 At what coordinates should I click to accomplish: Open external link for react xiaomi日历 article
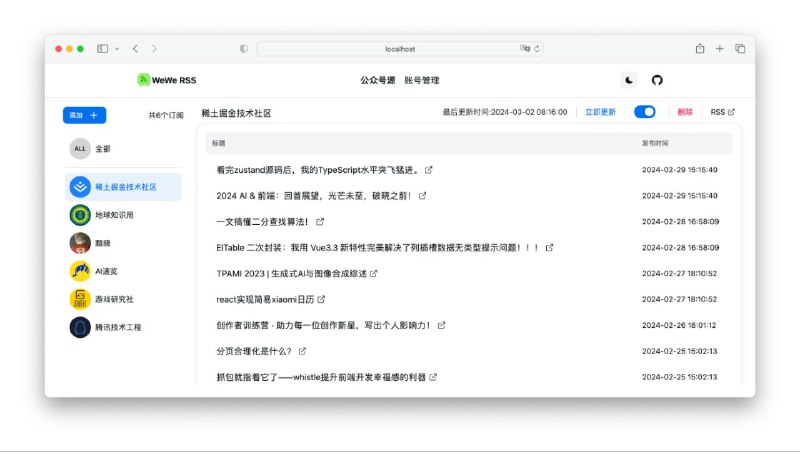321,299
